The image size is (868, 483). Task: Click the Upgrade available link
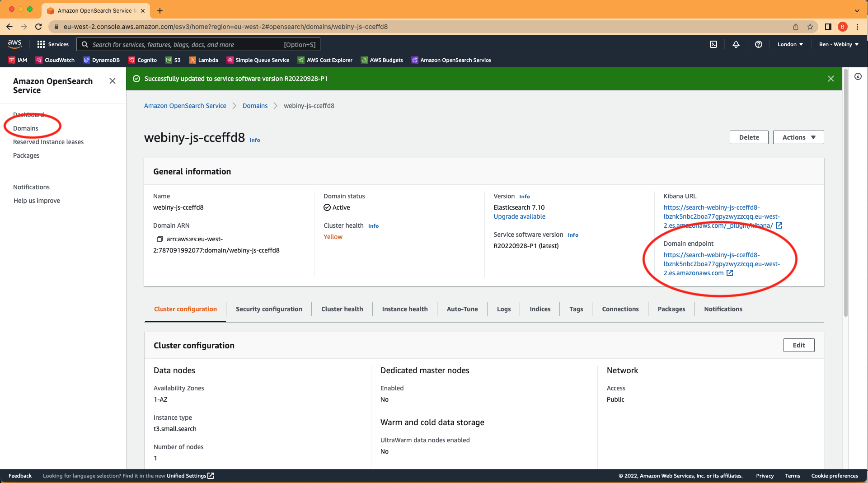click(519, 216)
